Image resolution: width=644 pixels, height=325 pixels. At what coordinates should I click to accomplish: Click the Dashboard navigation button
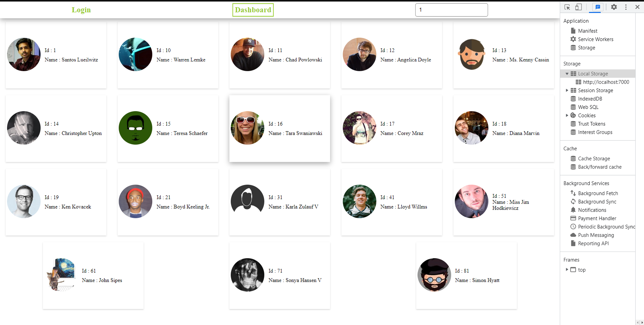(x=253, y=10)
